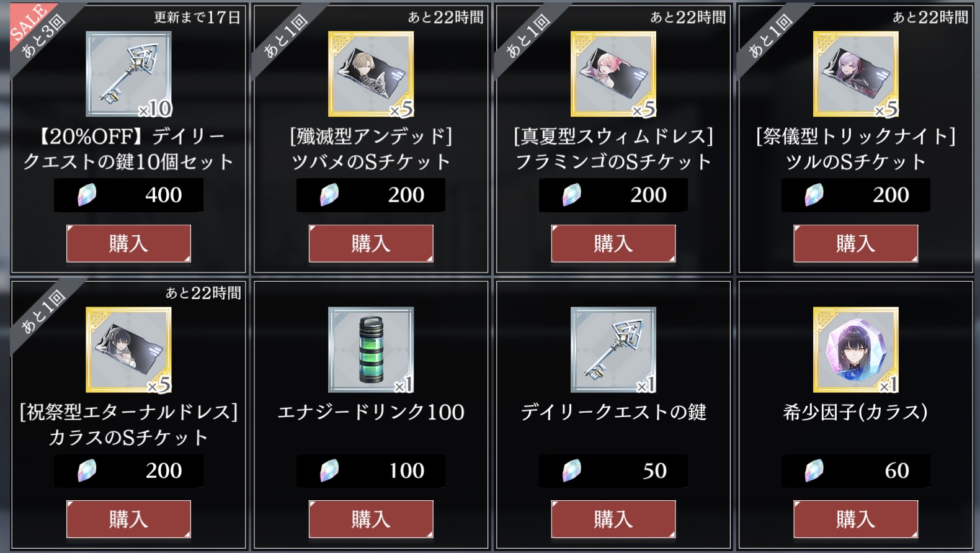Click the 10-key daily quest set icon
Image resolution: width=980 pixels, height=553 pixels.
tap(129, 74)
